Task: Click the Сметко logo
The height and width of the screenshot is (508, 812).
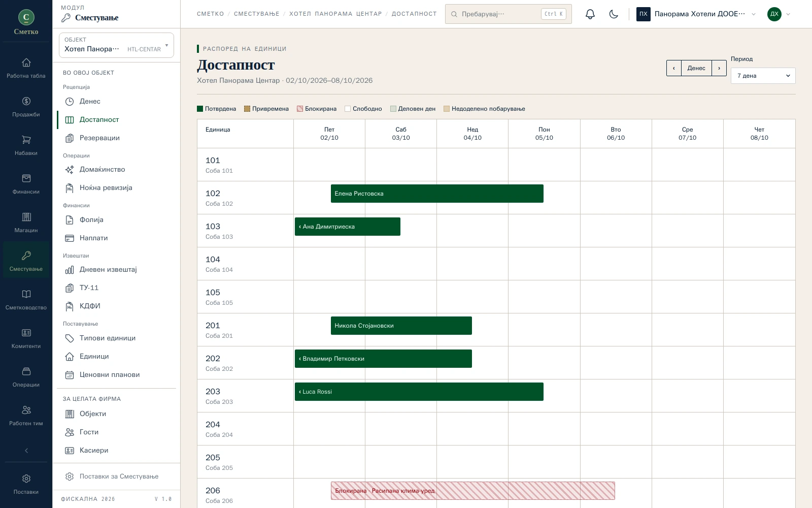Action: pos(26,22)
